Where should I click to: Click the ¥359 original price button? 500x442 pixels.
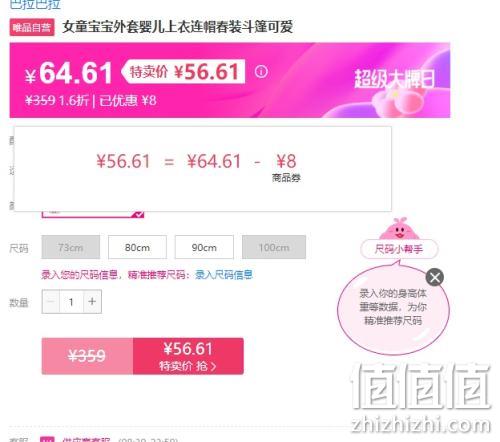[x=87, y=356]
